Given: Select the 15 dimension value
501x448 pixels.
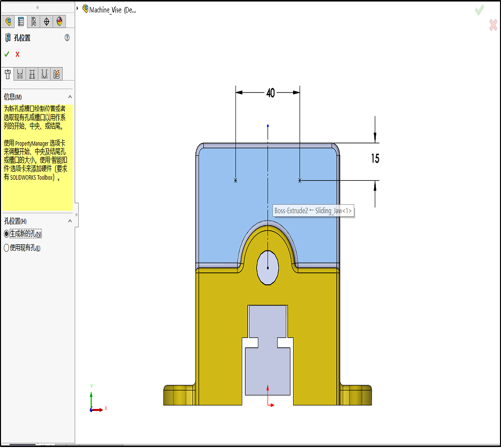Looking at the screenshot, I should (x=375, y=159).
